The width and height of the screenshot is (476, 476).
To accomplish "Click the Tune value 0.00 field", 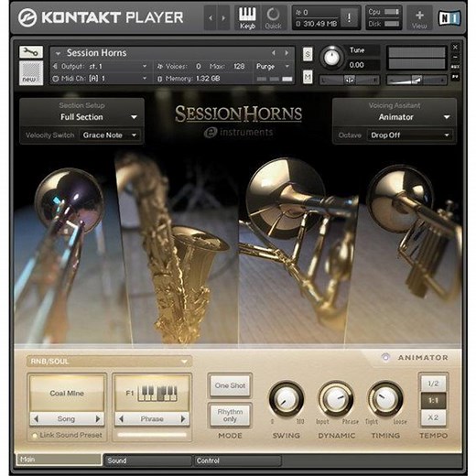I will click(x=362, y=65).
